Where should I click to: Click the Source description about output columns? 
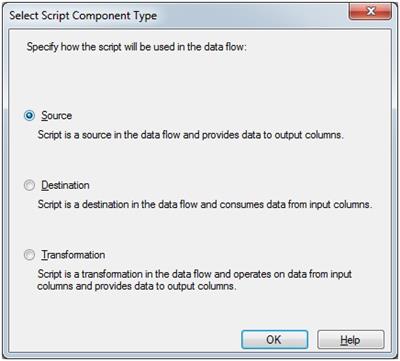point(190,135)
